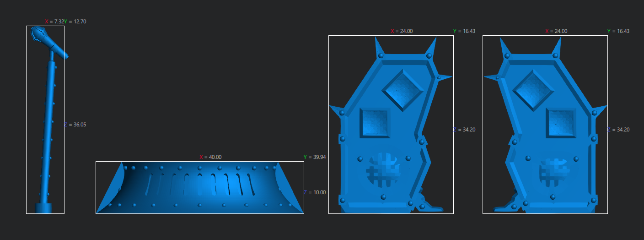644x240 pixels.
Task: Click X = 24.00 above the left shield
Action: tap(402, 31)
